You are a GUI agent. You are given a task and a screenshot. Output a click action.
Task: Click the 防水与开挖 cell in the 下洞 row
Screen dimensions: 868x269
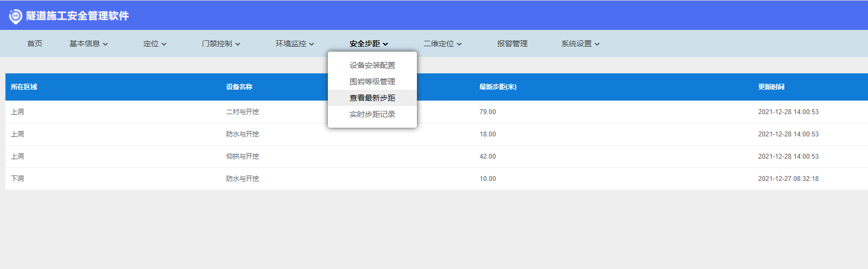pyautogui.click(x=243, y=179)
